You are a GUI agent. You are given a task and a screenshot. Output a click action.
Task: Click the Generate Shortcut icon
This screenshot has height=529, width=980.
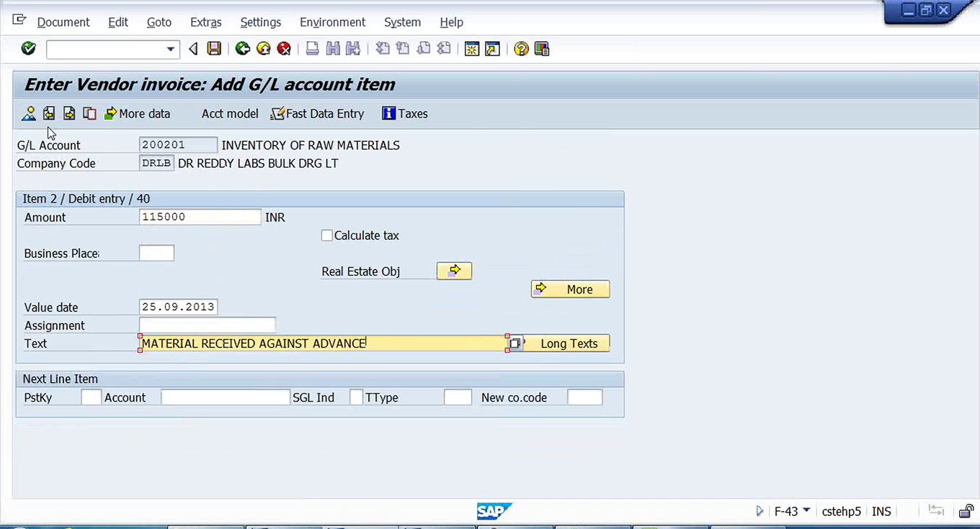click(x=492, y=48)
